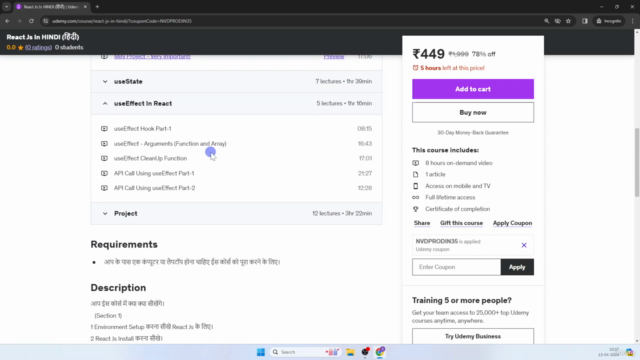Click the zoom magnifier icon in address bar

pos(547,21)
